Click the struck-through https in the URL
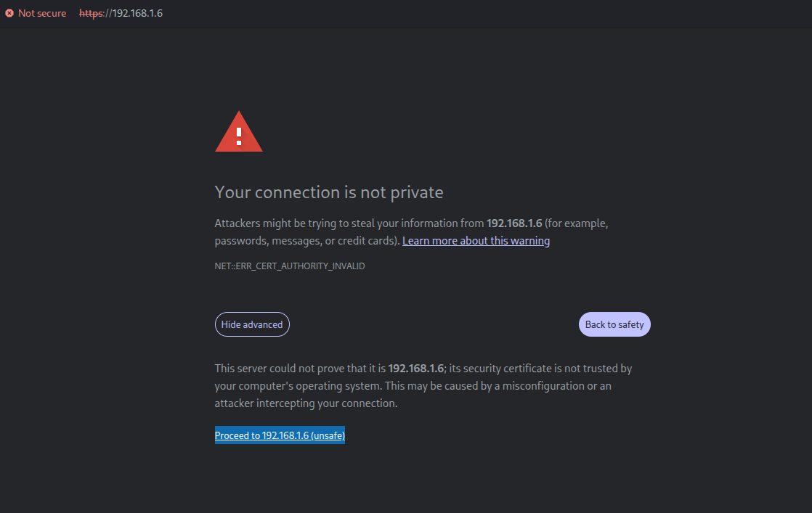 click(91, 13)
